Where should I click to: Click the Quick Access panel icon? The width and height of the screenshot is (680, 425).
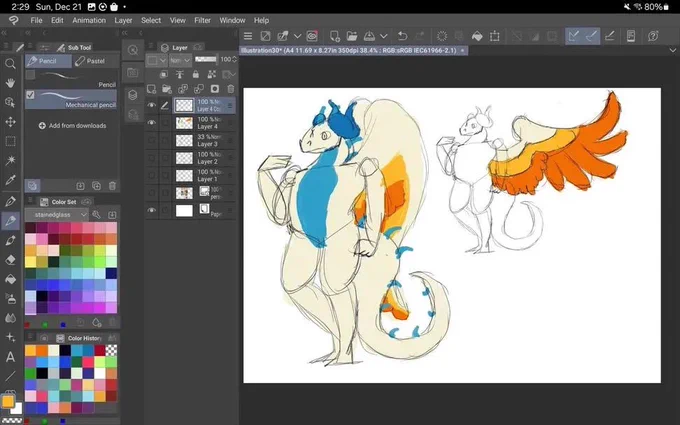click(133, 50)
